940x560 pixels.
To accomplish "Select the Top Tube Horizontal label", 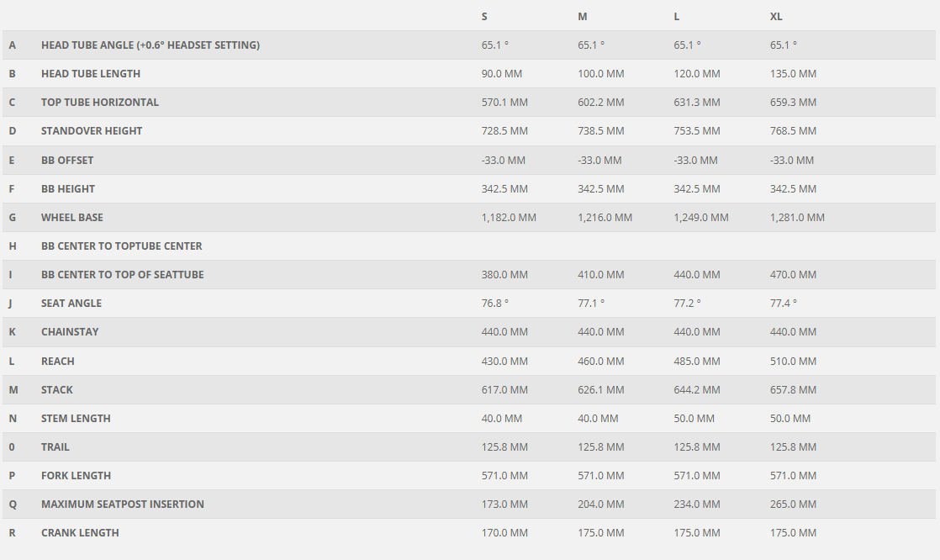I will [x=100, y=103].
